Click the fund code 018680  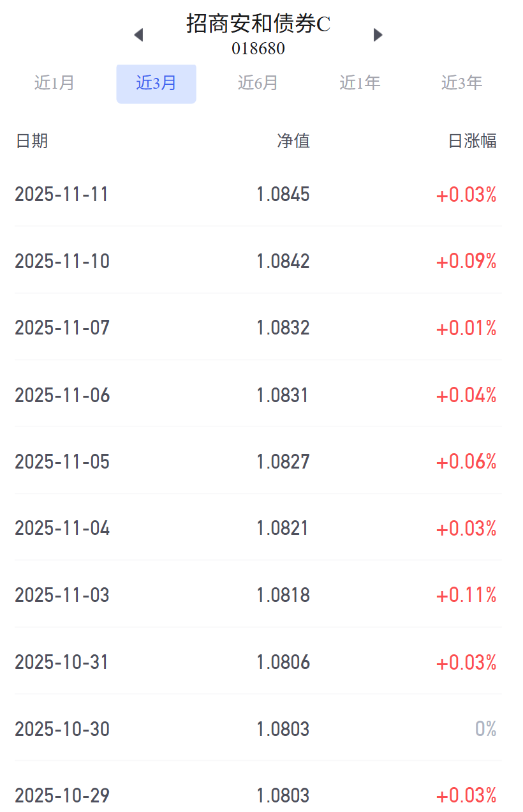coord(258,49)
